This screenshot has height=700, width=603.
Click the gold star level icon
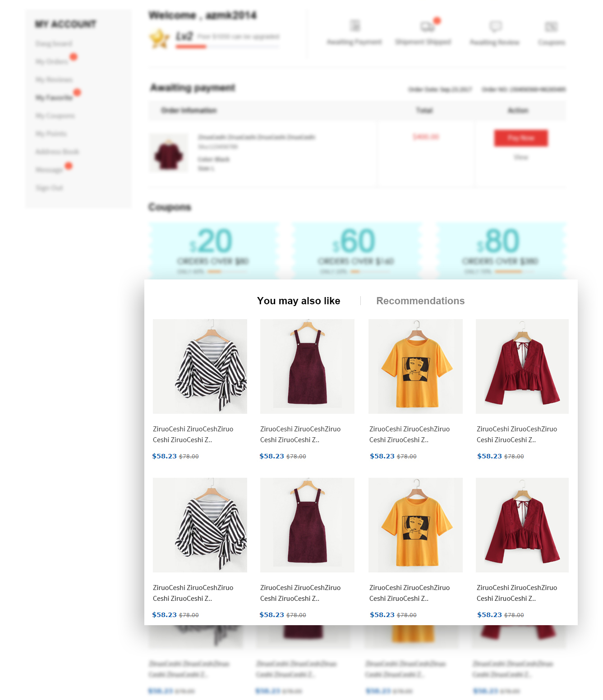point(159,38)
